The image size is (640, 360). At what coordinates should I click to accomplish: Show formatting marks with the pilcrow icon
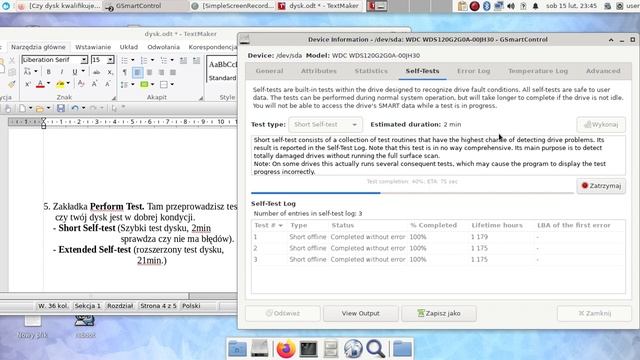point(124,72)
